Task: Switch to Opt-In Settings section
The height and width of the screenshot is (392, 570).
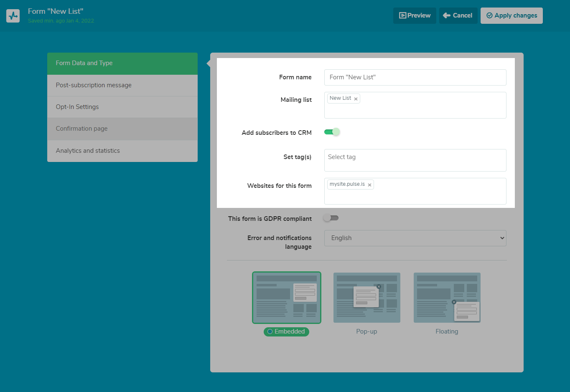Action: (x=122, y=107)
